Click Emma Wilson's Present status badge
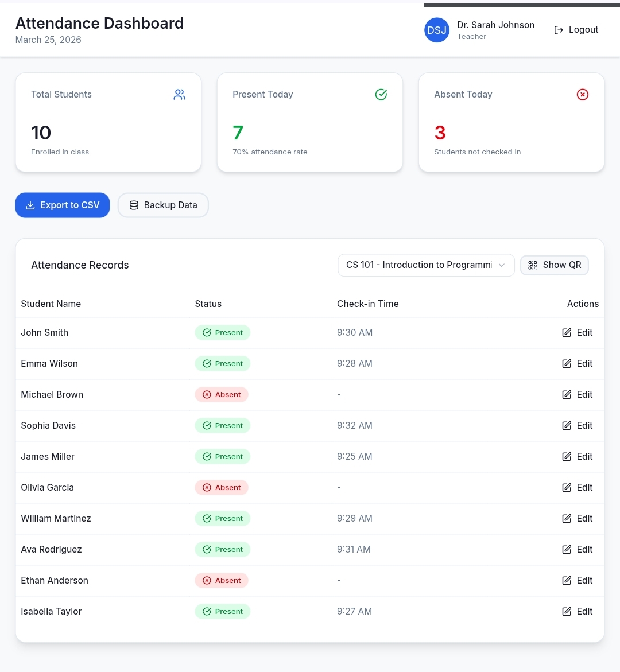 (x=223, y=364)
